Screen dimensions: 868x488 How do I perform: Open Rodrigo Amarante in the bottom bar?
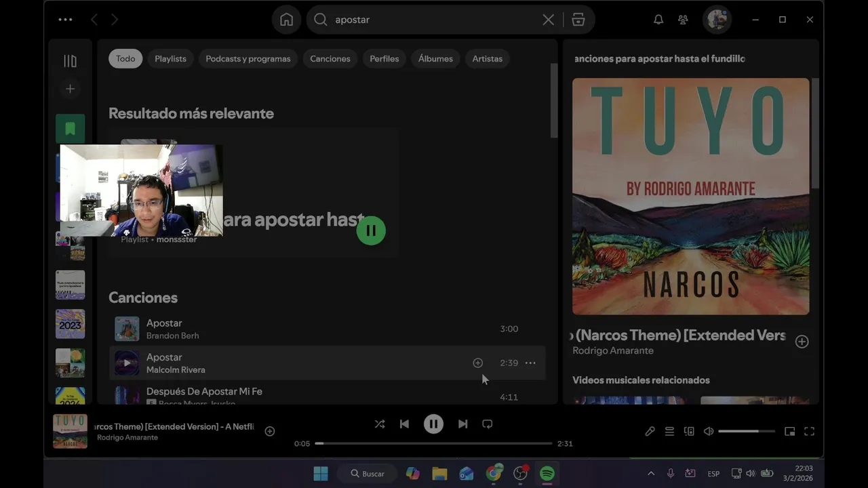coord(127,437)
